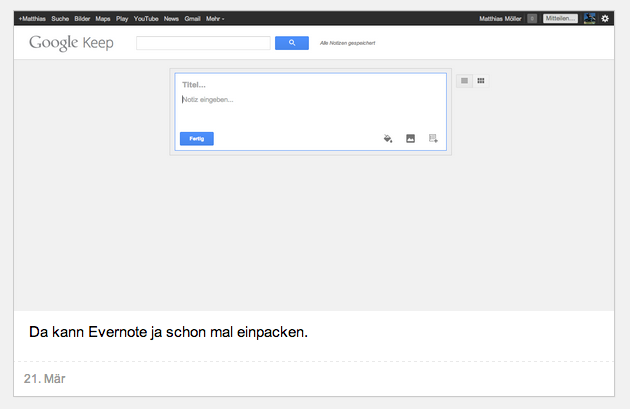Image resolution: width=630 pixels, height=409 pixels.
Task: Focus the Google Keep search field
Action: click(x=203, y=43)
